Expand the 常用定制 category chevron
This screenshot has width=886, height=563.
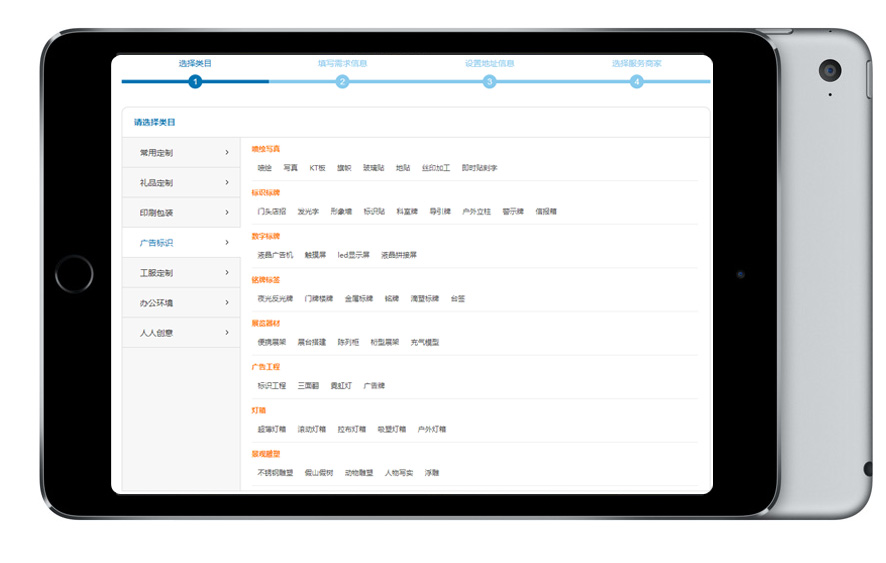pyautogui.click(x=227, y=153)
